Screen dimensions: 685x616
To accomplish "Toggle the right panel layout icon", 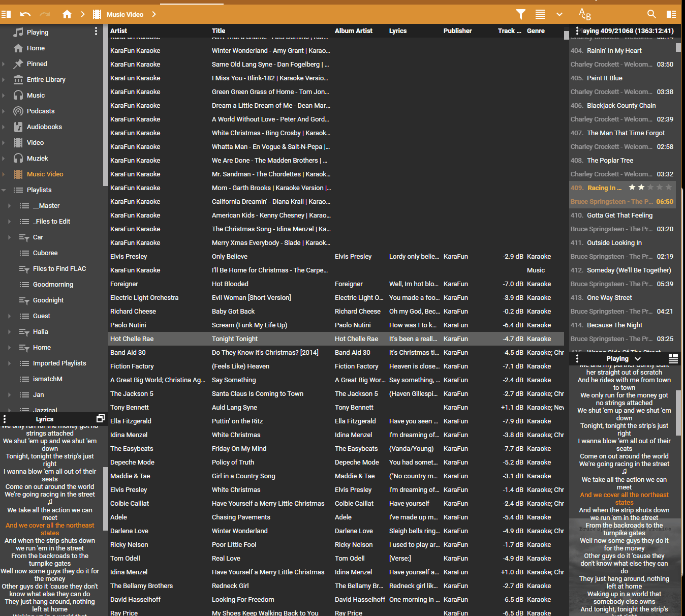I will (671, 14).
